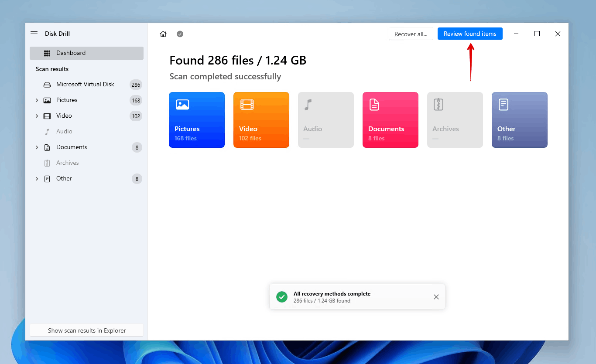Expand the Documents tree node
The width and height of the screenshot is (596, 364).
click(x=37, y=147)
